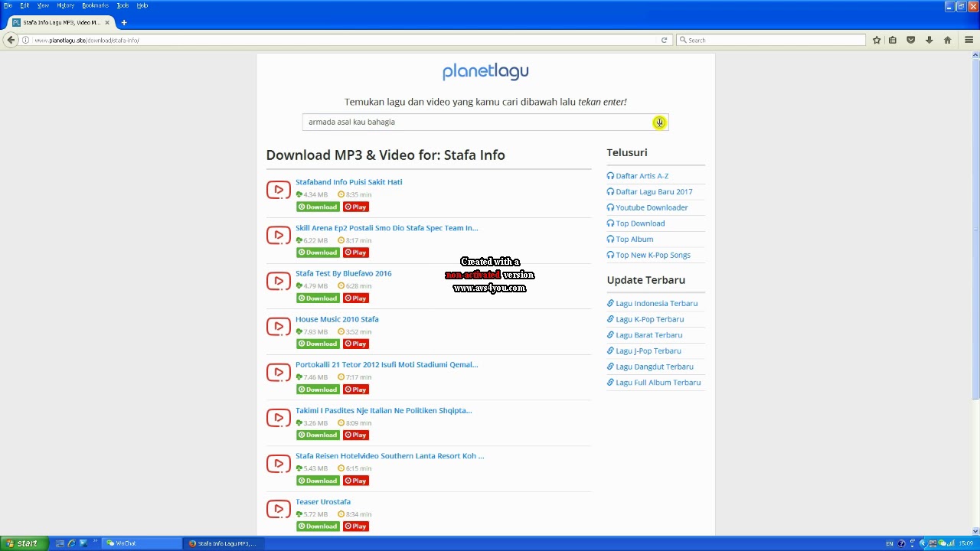Download Stafa Test By Bluefavo 2016
980x551 pixels.
coord(318,298)
